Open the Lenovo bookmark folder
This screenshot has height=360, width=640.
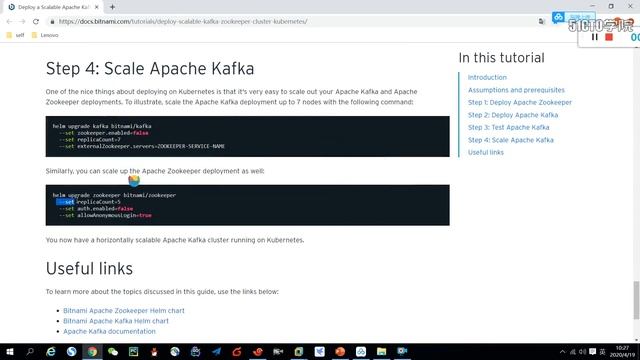(x=45, y=35)
